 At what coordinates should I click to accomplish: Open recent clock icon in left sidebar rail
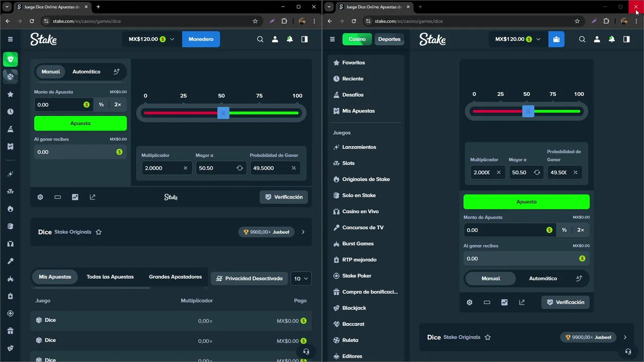[10, 112]
